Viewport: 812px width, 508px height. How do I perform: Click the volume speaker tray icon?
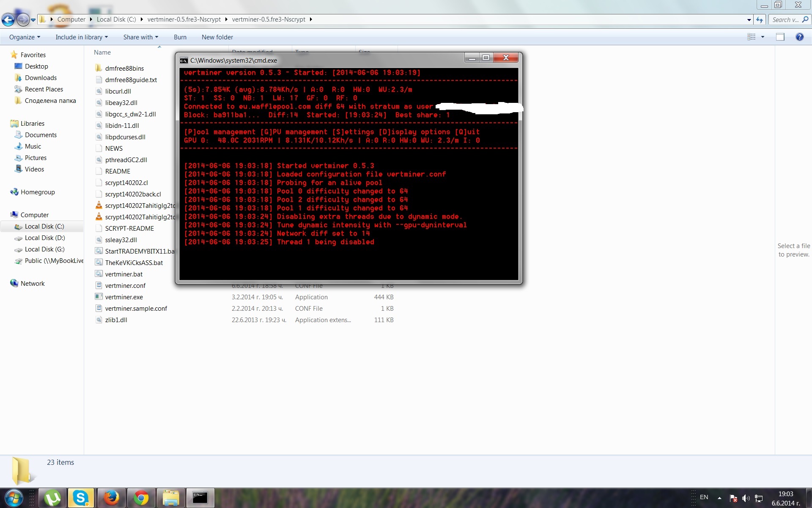point(746,498)
